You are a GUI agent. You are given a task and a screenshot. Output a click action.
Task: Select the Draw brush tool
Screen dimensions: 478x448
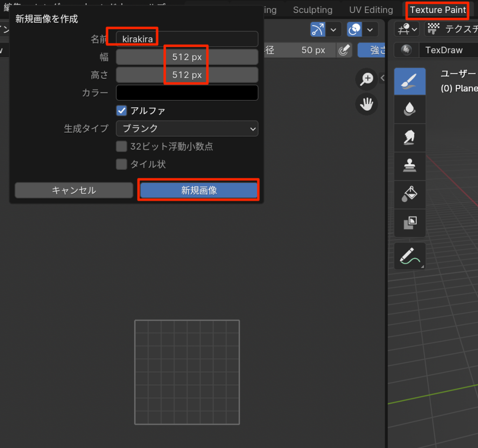[409, 81]
